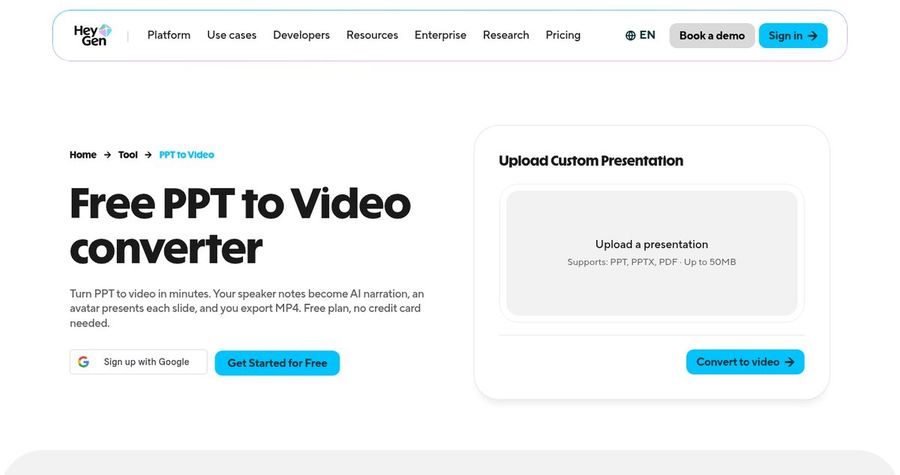Open the Platform menu
The height and width of the screenshot is (475, 900).
pos(169,35)
